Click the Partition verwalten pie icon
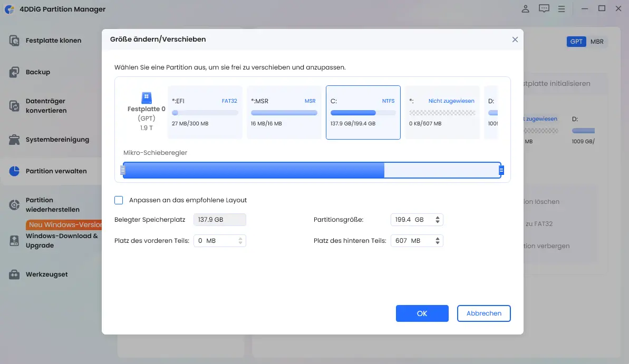Screen dimensions: 629x364 click(x=14, y=171)
